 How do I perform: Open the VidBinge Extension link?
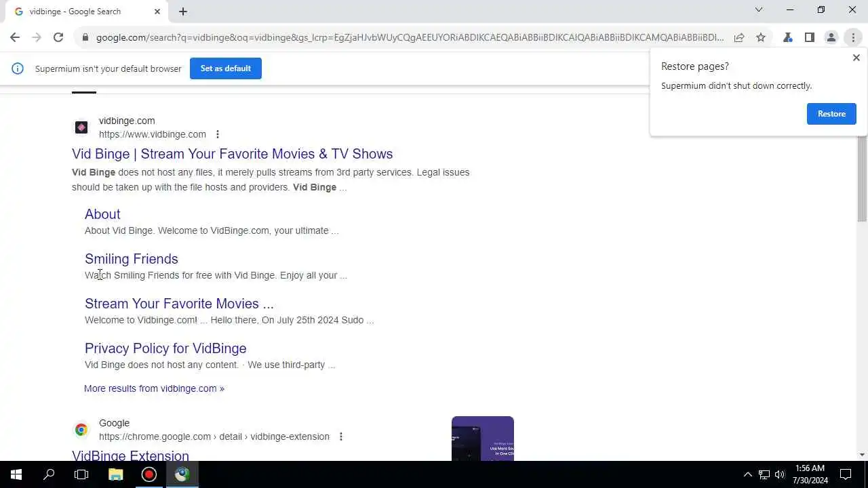click(130, 455)
